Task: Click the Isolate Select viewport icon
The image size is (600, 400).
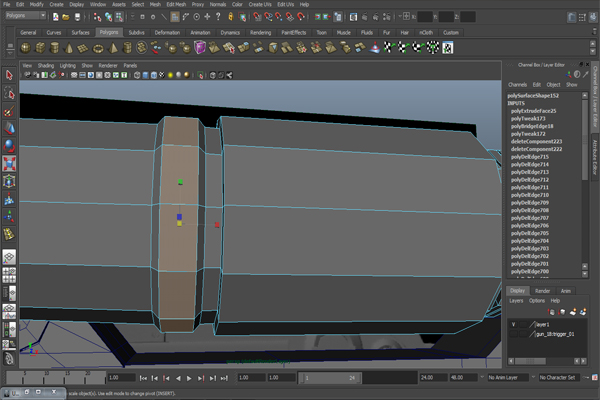Action: [200, 75]
